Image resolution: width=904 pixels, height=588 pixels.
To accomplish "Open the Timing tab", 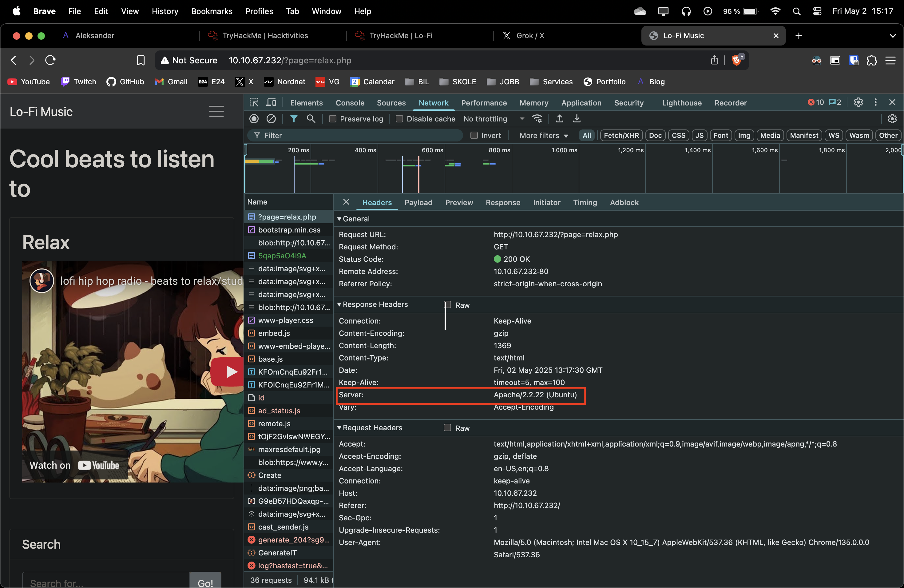I will pos(585,202).
